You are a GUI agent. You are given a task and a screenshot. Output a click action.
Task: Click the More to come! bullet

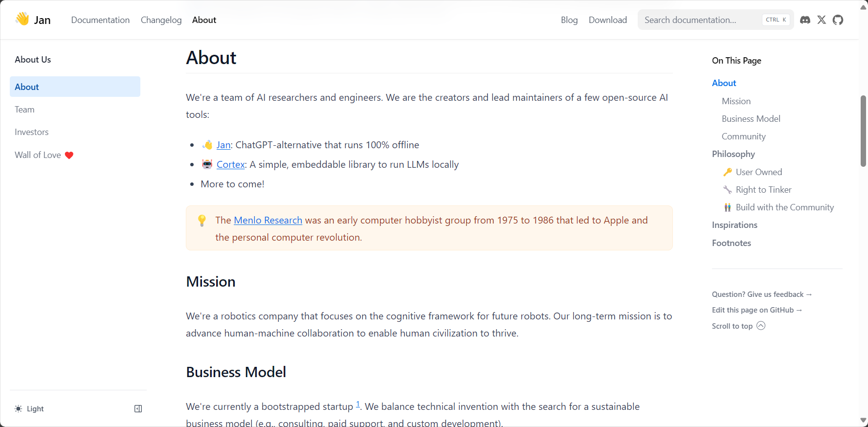(x=232, y=184)
